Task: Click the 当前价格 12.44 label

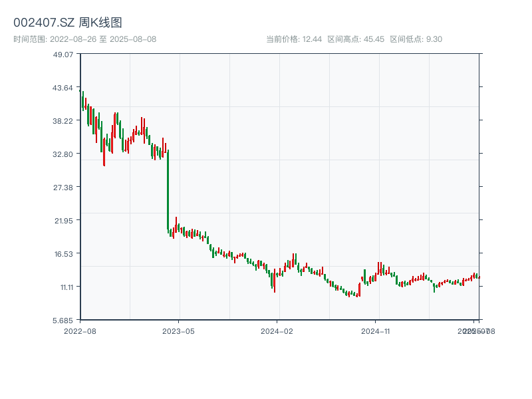Action: coord(293,39)
